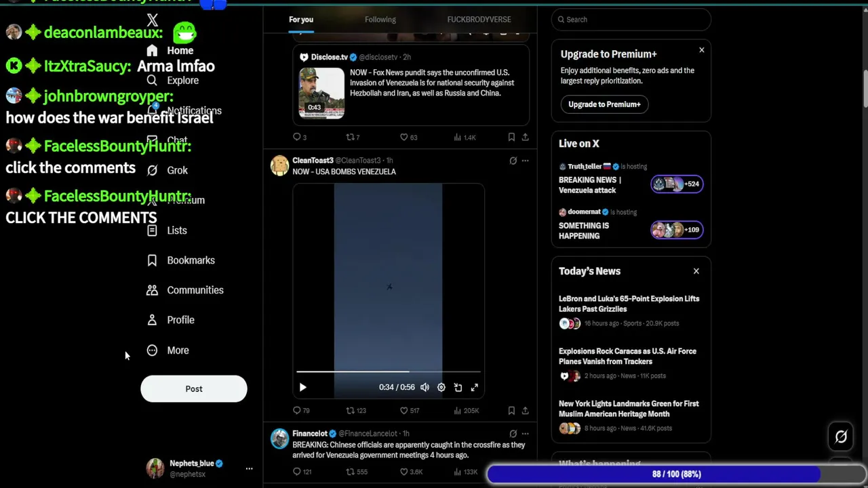Screen dimensions: 868x488
Task: Repost the CleanToast3 post
Action: (356, 410)
